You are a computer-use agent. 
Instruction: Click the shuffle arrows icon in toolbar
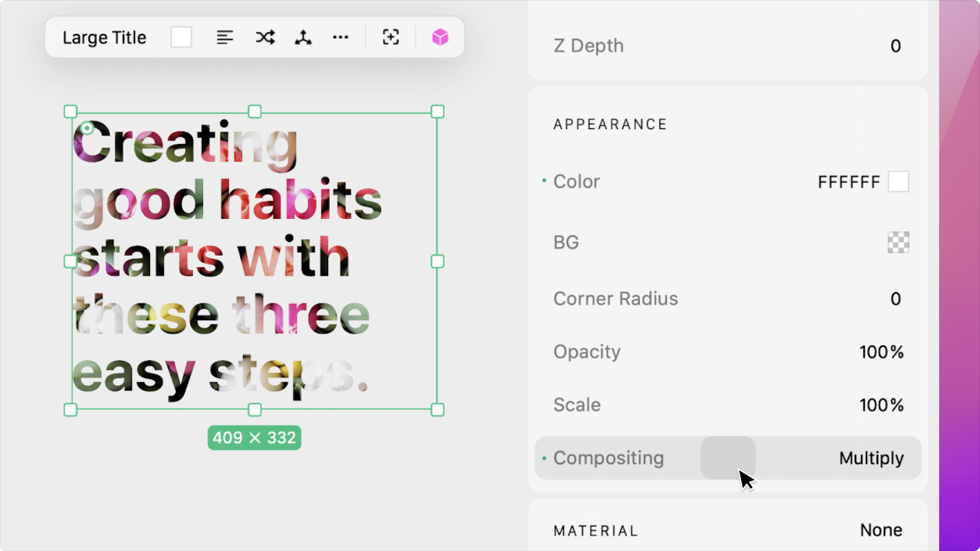[265, 37]
